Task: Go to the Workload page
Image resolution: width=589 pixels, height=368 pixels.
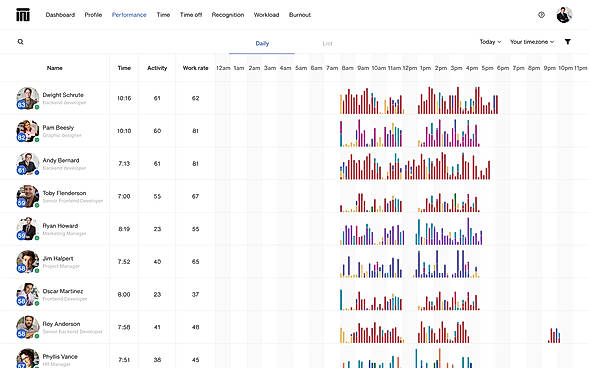Action: (266, 15)
